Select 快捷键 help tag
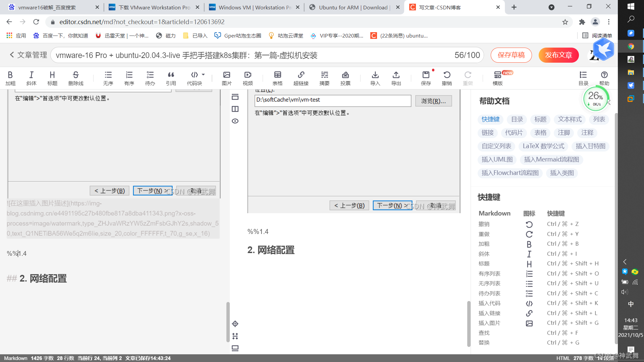 [x=490, y=119]
